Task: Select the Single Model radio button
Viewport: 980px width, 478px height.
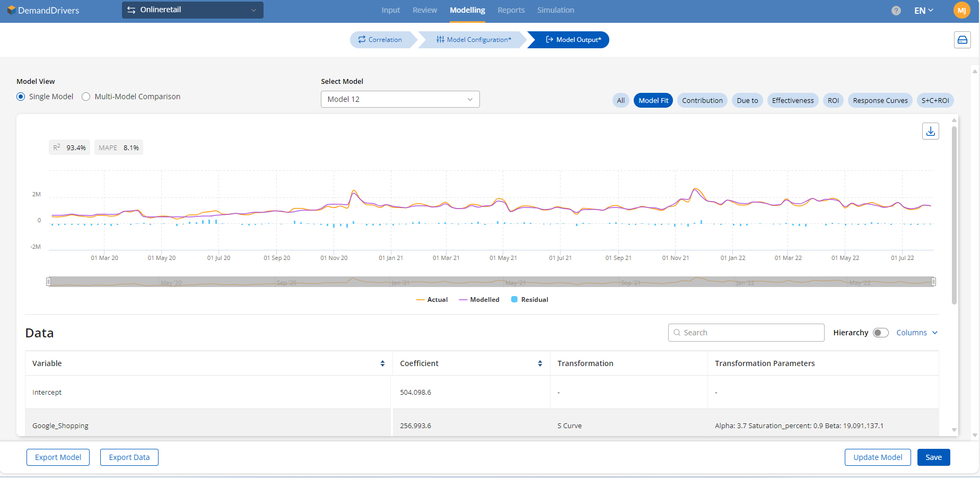Action: click(21, 97)
